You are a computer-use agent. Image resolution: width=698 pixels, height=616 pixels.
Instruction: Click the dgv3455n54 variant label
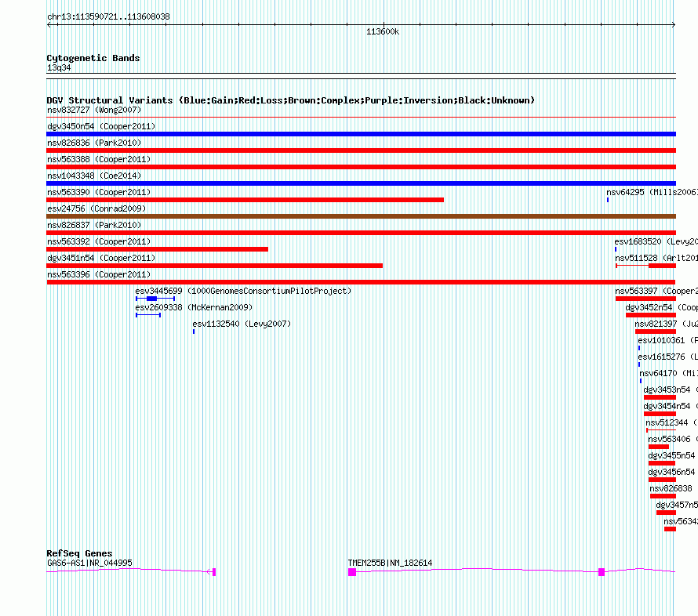coord(671,455)
